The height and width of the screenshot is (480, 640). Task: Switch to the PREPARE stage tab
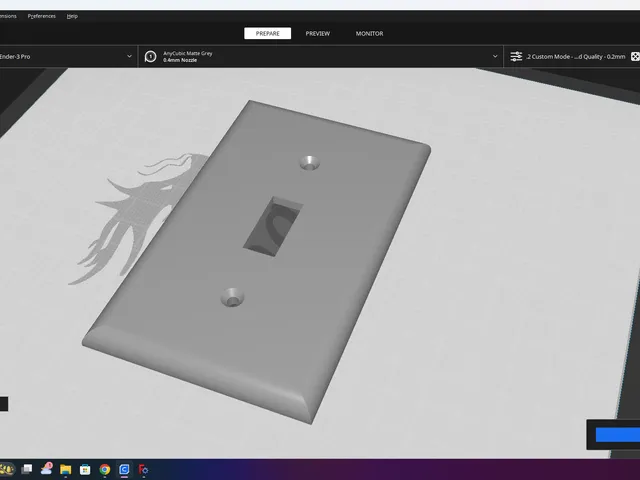click(x=267, y=33)
